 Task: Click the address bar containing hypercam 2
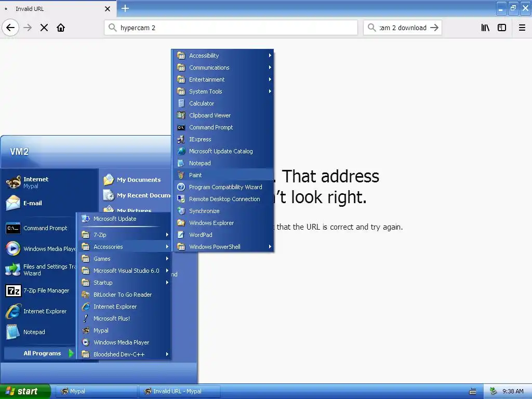pyautogui.click(x=231, y=28)
